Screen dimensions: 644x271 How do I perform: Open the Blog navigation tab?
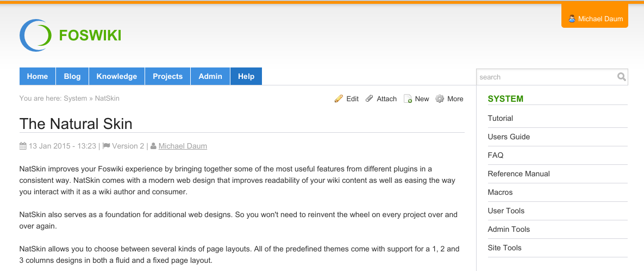click(x=72, y=76)
